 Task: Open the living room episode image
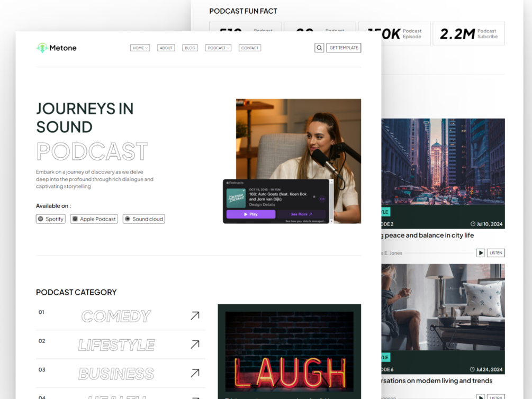coord(443,307)
